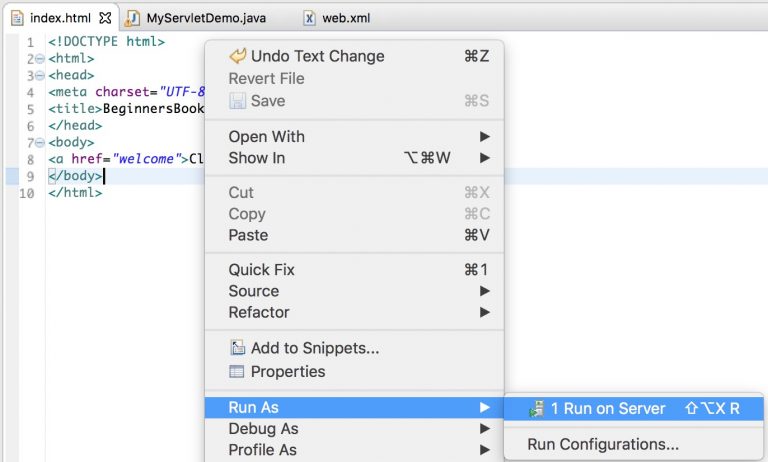Click the Properties table icon
This screenshot has width=768, height=462.
(x=237, y=372)
